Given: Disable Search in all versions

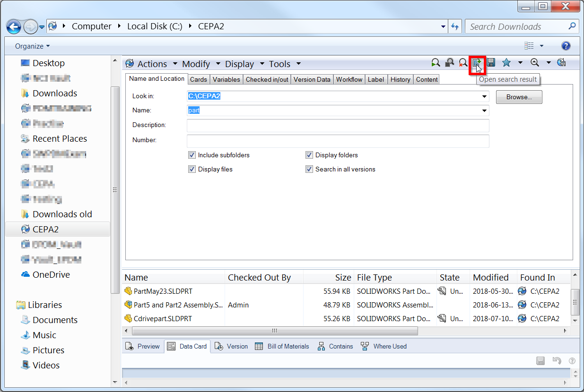Looking at the screenshot, I should click(x=309, y=169).
